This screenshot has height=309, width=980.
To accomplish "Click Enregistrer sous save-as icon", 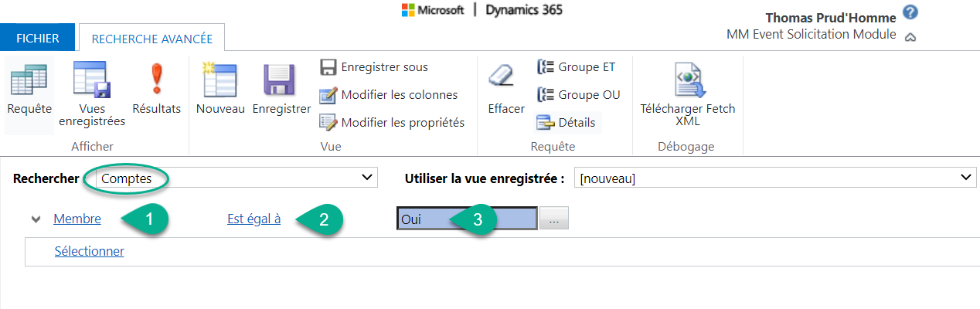I will click(x=328, y=67).
